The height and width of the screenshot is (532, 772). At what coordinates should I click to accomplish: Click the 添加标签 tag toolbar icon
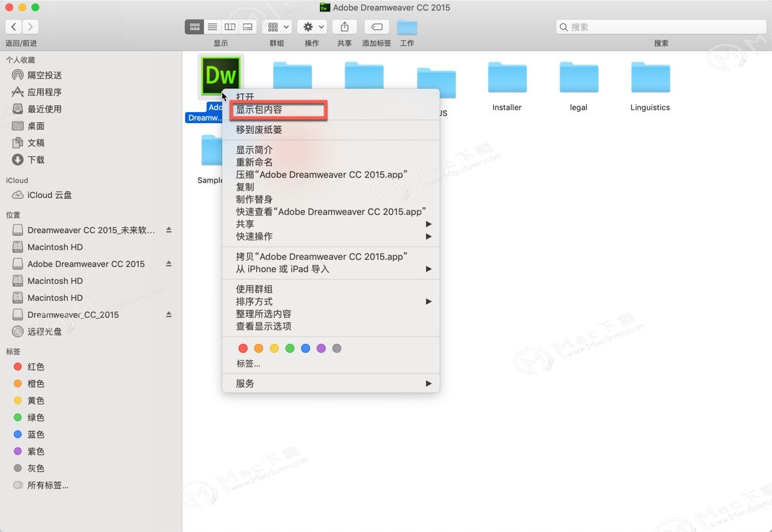tap(377, 27)
